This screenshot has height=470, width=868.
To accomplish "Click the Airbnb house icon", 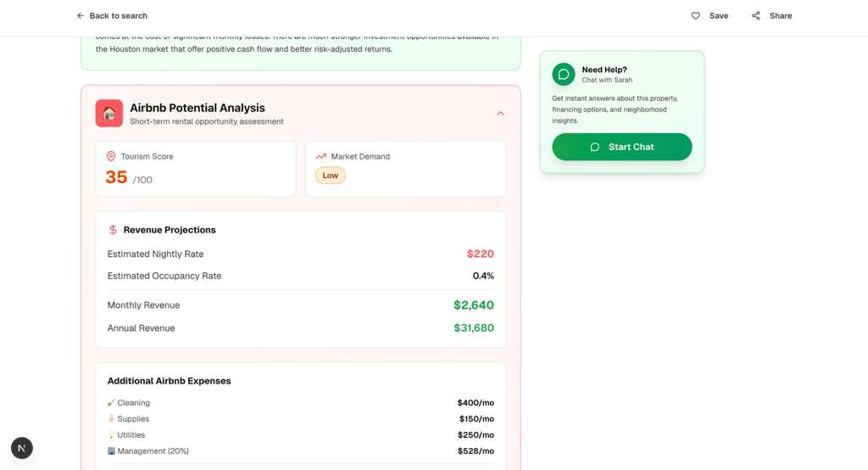I will coord(109,114).
